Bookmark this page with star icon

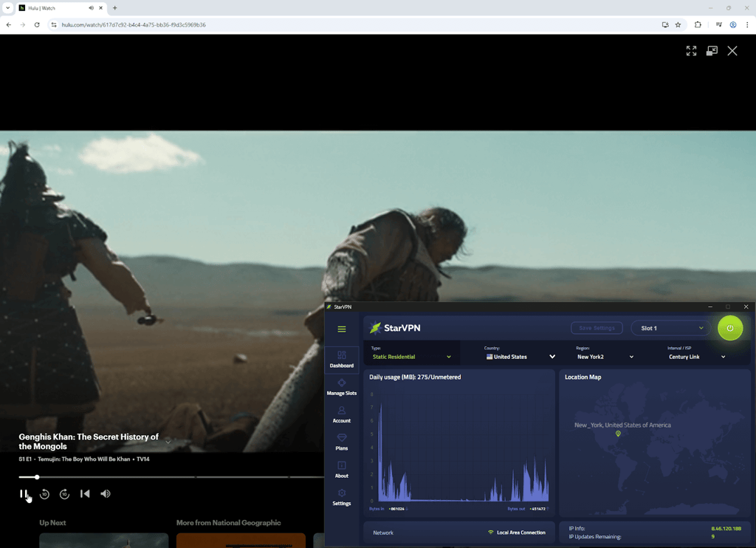click(x=678, y=24)
